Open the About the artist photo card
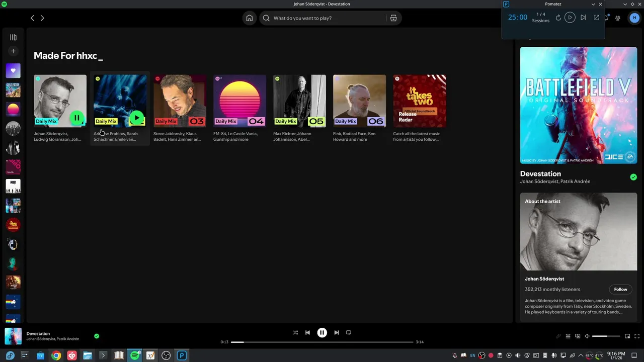The height and width of the screenshot is (362, 644). click(579, 232)
